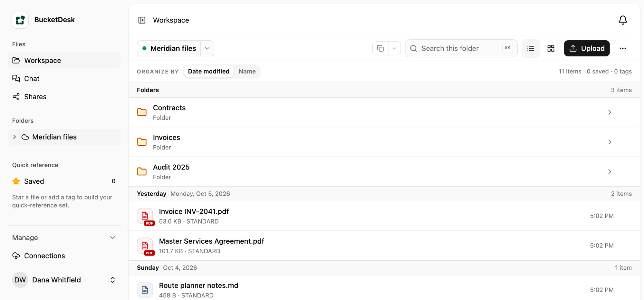Click the Audit 2025 folder icon
Image resolution: width=644 pixels, height=300 pixels.
(x=142, y=172)
